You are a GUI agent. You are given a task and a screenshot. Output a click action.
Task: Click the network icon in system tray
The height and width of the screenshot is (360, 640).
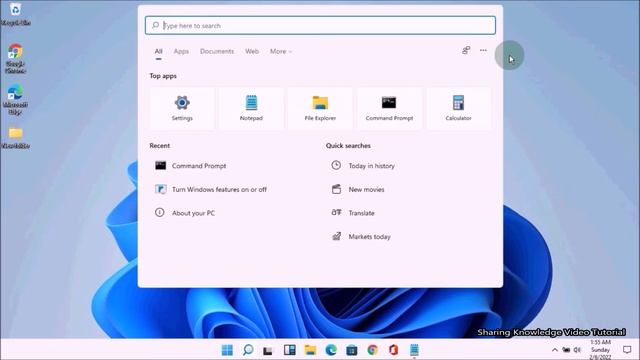(566, 350)
